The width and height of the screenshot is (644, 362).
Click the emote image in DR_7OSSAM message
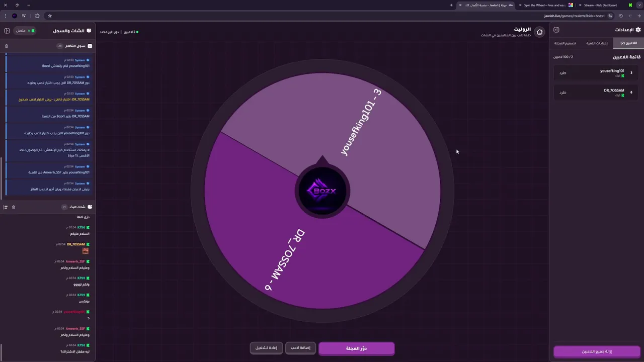click(86, 251)
